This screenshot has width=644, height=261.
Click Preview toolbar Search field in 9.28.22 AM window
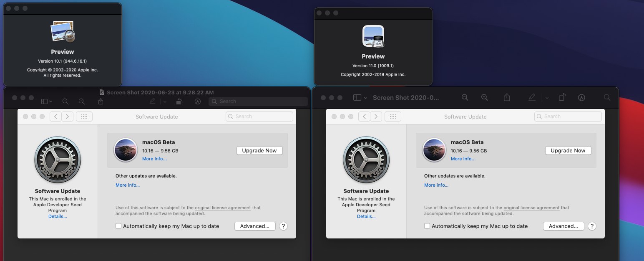[258, 101]
